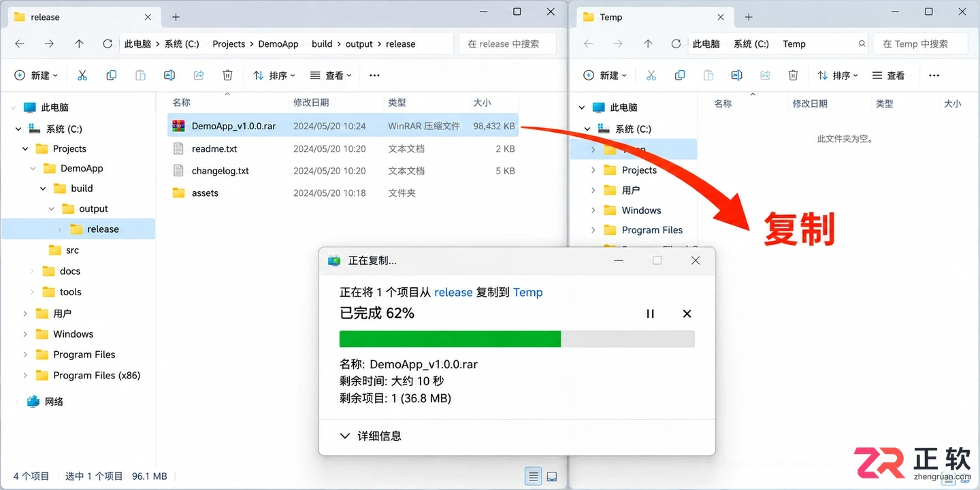Image resolution: width=980 pixels, height=490 pixels.
Task: Click DemoApp breadcrumb in release address bar
Action: [x=278, y=44]
